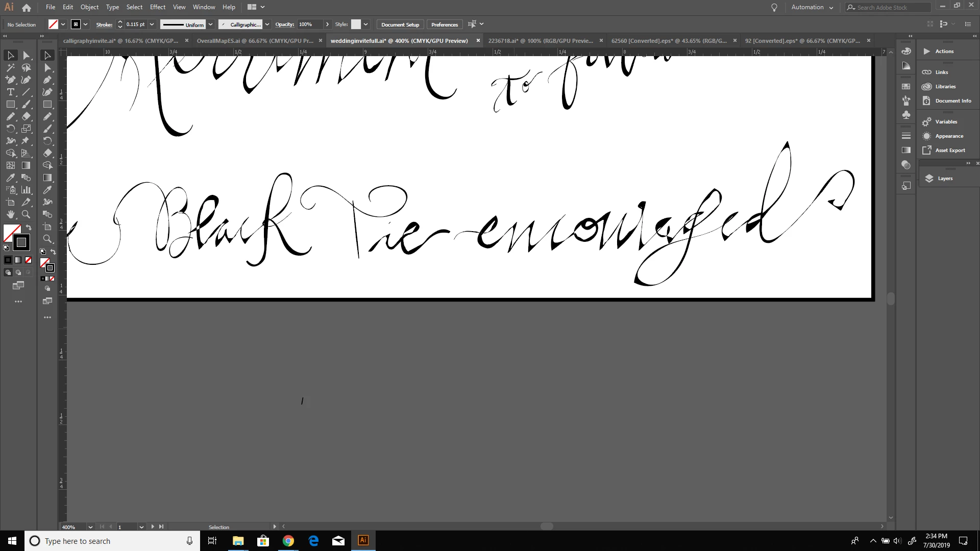
Task: Select the Perspective Grid tool
Action: point(26,153)
